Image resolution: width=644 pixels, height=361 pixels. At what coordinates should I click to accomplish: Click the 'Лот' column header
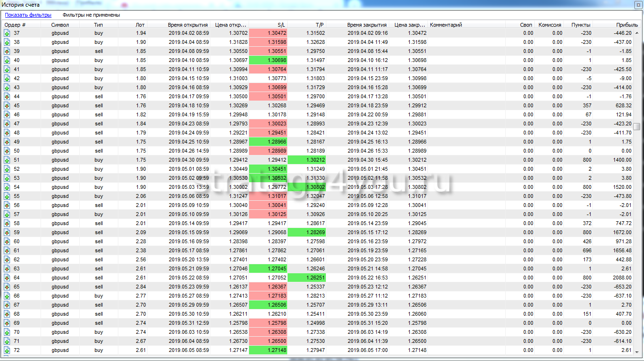tap(140, 25)
